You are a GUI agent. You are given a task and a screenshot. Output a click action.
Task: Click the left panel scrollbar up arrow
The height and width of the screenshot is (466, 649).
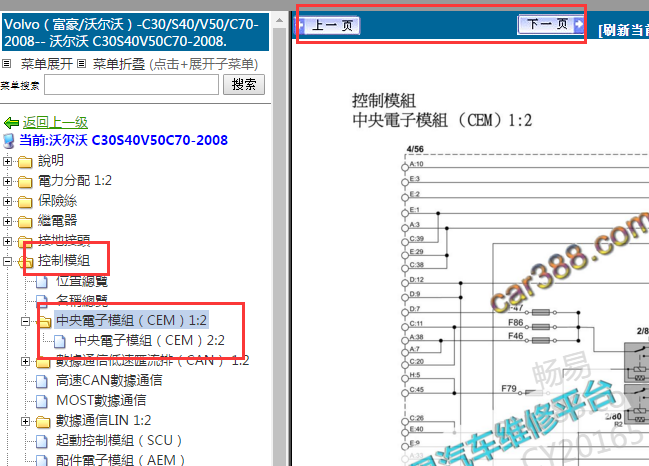click(x=279, y=20)
